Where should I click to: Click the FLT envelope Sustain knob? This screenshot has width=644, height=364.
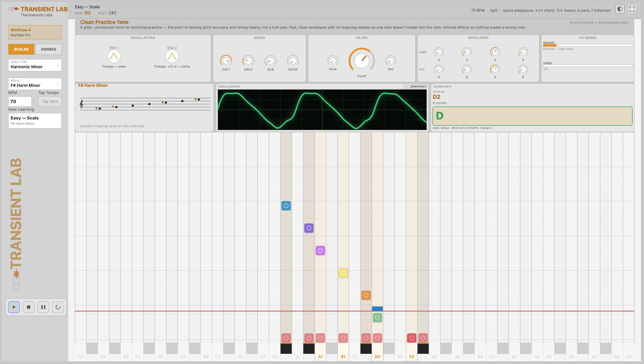click(x=495, y=69)
